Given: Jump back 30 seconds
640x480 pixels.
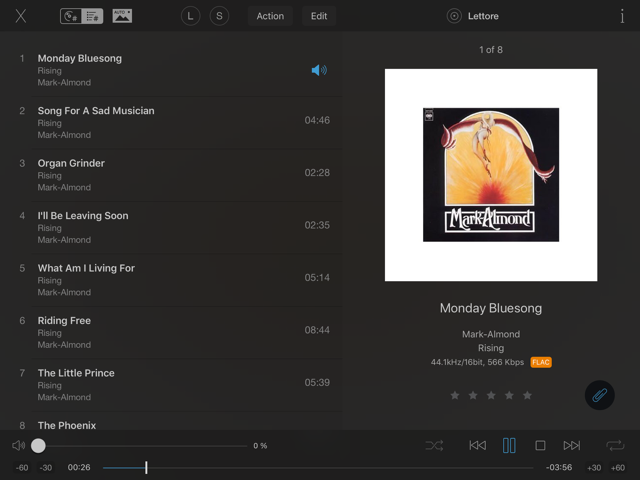Looking at the screenshot, I should coord(46,468).
